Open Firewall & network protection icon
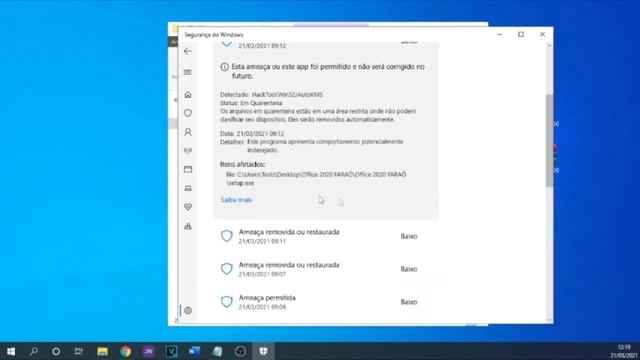The height and width of the screenshot is (360, 640). 188,151
